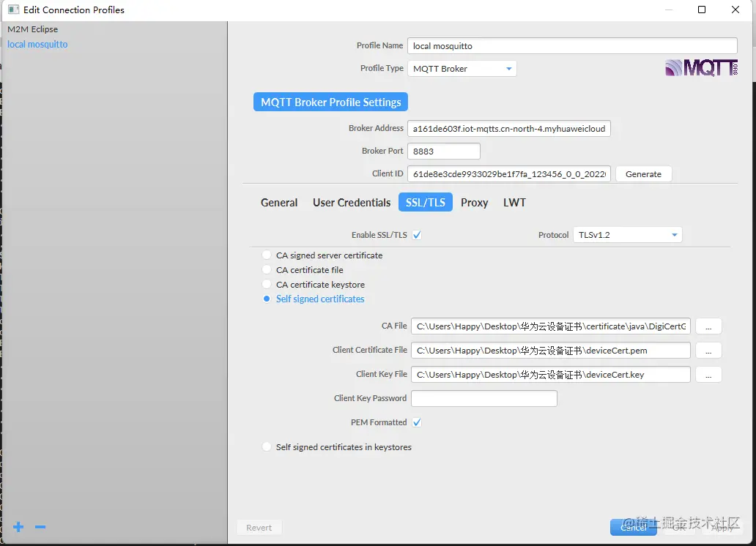Cancel profile editing

[x=634, y=527]
